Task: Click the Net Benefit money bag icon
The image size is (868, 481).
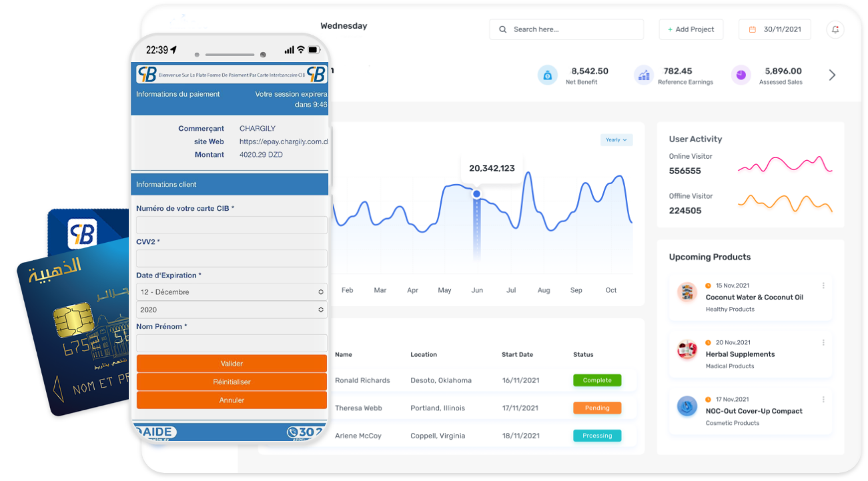Action: coord(547,75)
